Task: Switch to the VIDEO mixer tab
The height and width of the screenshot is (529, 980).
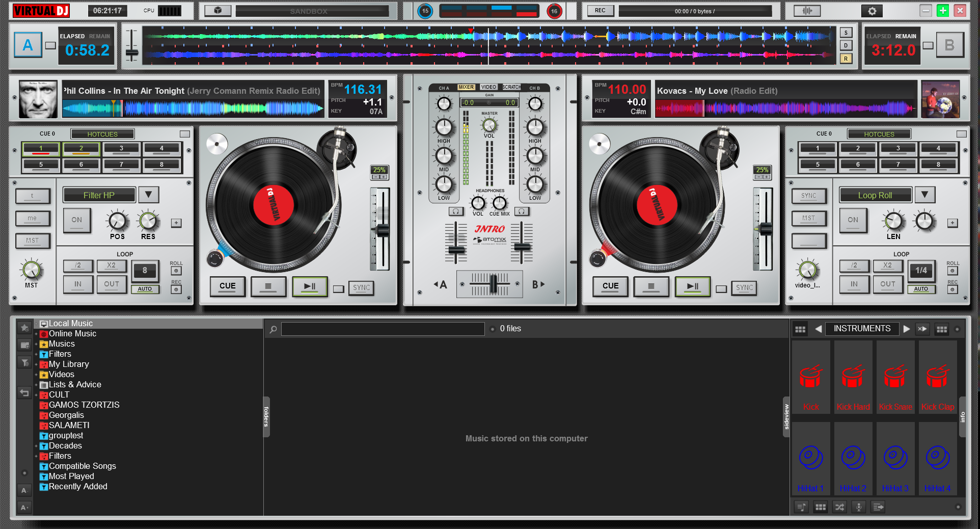Action: click(488, 87)
